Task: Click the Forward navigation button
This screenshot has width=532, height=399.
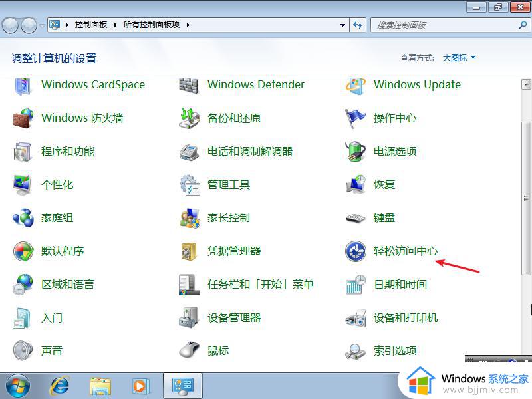Action: pyautogui.click(x=29, y=25)
